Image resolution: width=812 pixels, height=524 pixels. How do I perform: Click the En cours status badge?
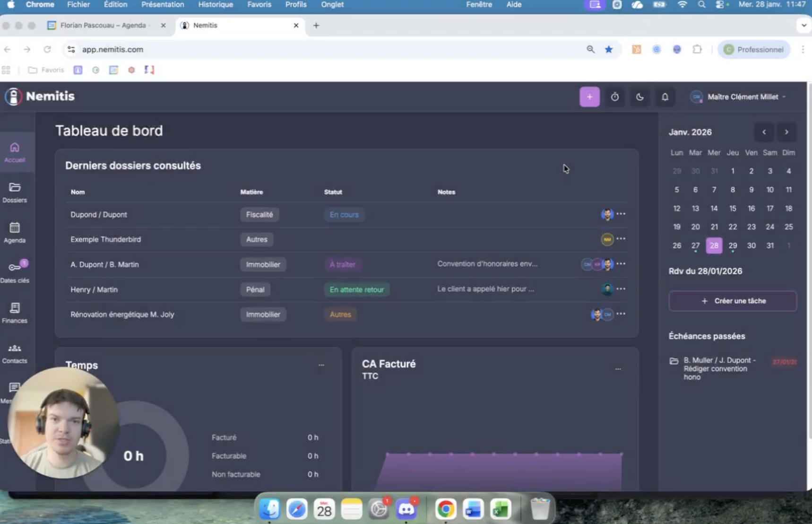[344, 215]
